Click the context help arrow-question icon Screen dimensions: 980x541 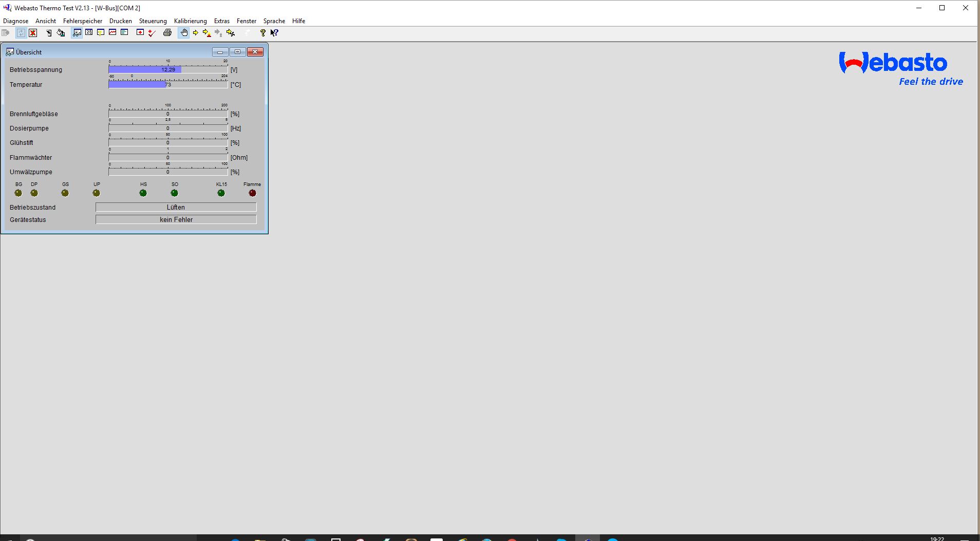274,33
